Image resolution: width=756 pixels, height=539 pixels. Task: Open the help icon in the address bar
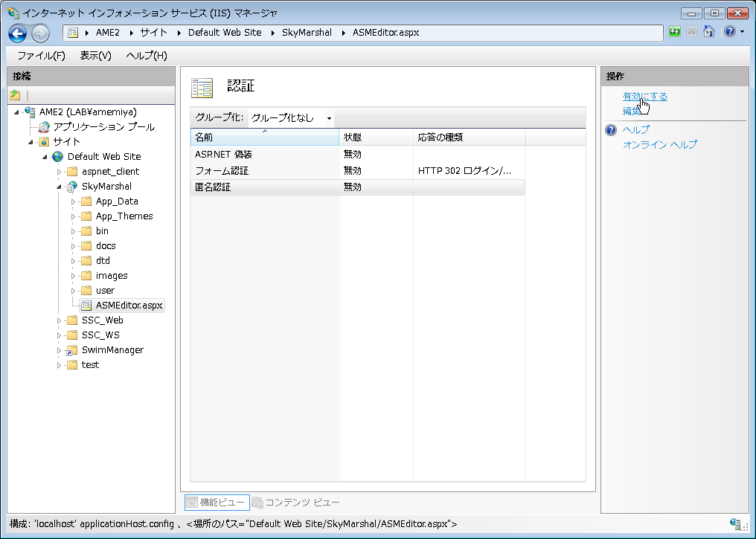[x=730, y=32]
